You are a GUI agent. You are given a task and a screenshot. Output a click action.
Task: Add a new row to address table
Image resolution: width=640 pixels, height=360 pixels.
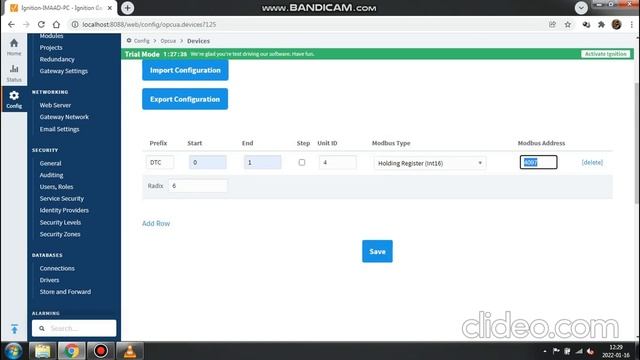click(x=156, y=223)
